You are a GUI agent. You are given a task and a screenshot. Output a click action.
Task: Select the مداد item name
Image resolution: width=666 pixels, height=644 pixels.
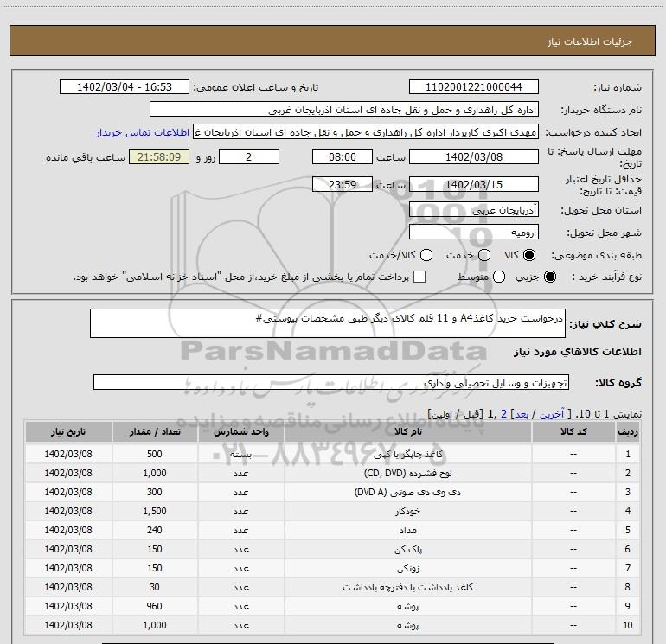[407, 530]
